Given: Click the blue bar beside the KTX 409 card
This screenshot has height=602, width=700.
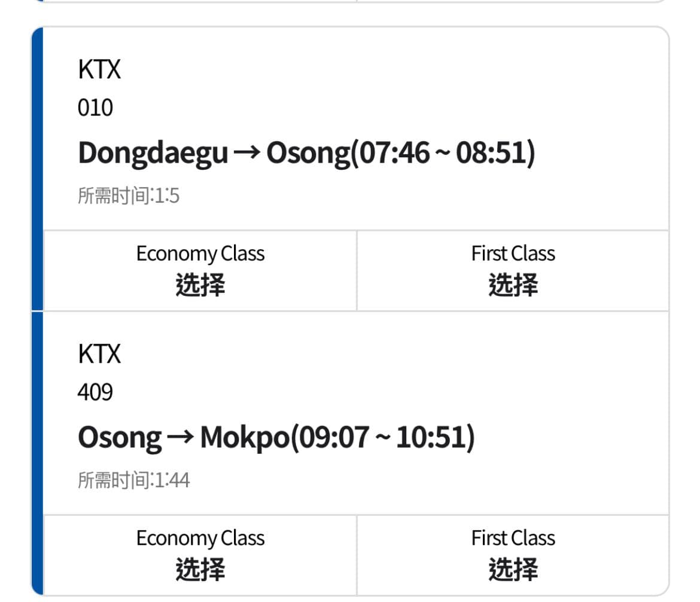Looking at the screenshot, I should [x=37, y=454].
